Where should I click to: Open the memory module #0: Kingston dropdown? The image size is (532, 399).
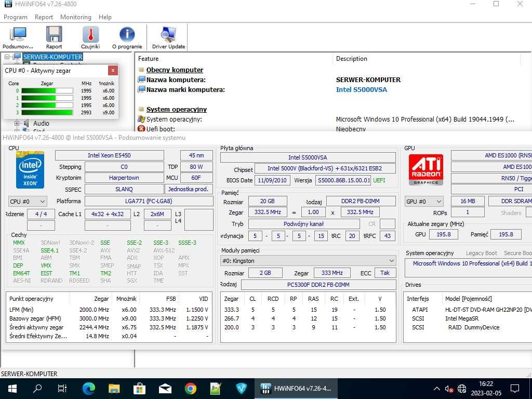(x=308, y=261)
